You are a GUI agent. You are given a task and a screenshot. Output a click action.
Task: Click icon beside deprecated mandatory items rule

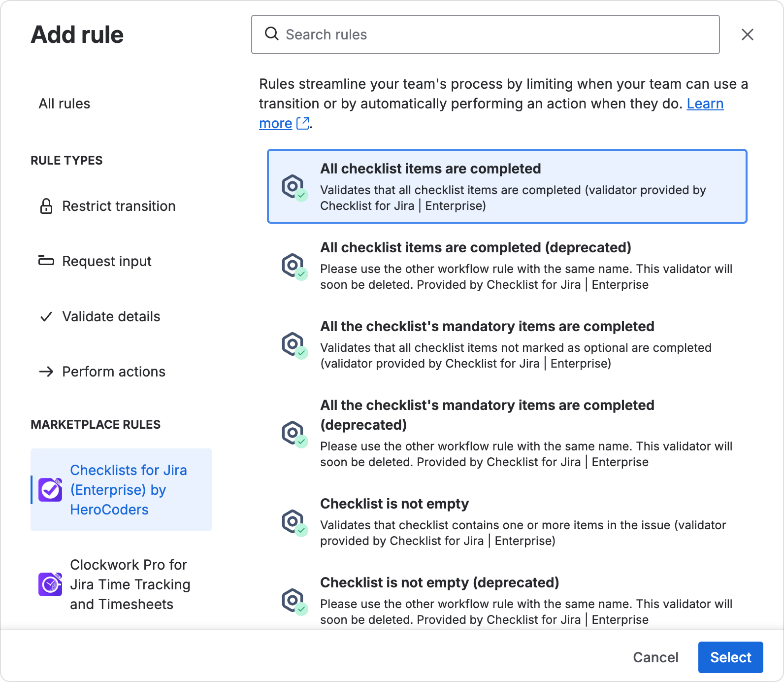tap(294, 434)
